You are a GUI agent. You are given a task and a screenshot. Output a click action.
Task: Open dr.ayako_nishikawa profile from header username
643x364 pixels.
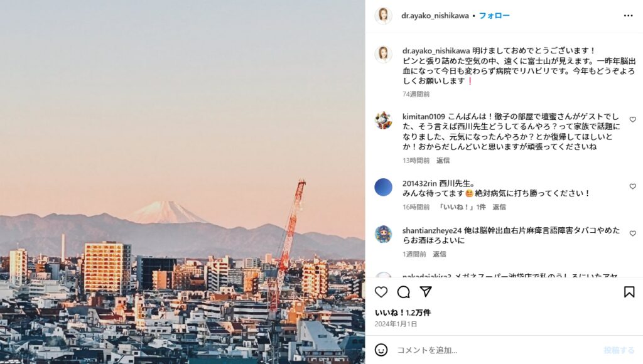(x=435, y=16)
